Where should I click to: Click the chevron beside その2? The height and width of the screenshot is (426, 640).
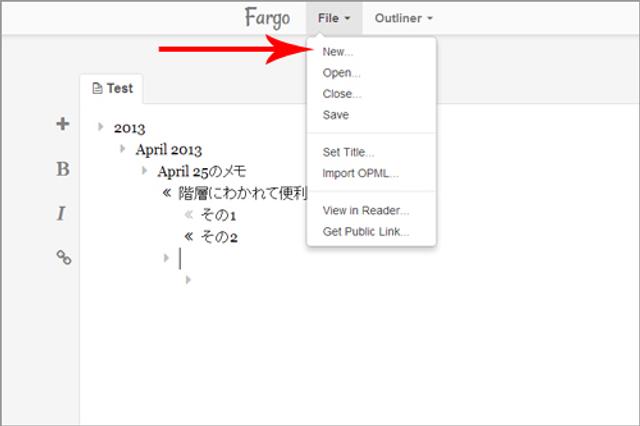pos(189,236)
